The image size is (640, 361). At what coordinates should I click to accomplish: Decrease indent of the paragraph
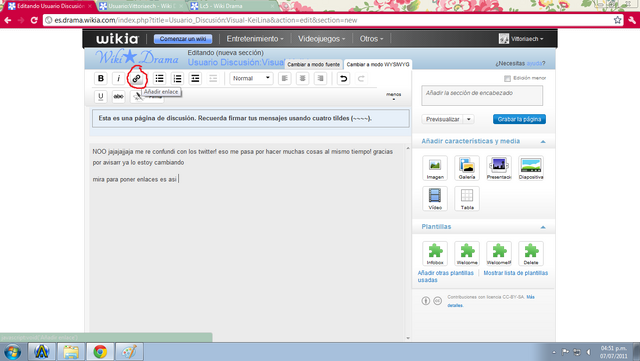[213, 78]
